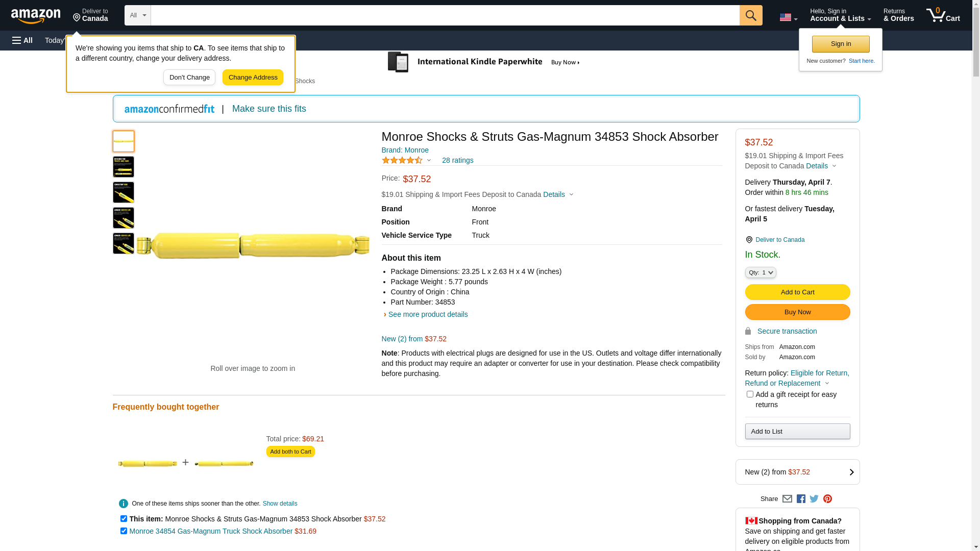Select the second product thumbnail

(124, 167)
